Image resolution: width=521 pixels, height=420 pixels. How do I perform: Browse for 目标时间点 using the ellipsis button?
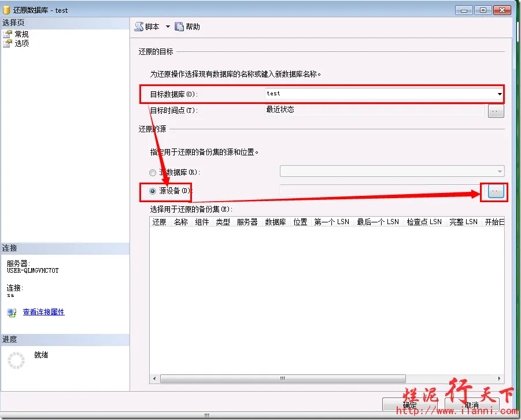tap(496, 111)
